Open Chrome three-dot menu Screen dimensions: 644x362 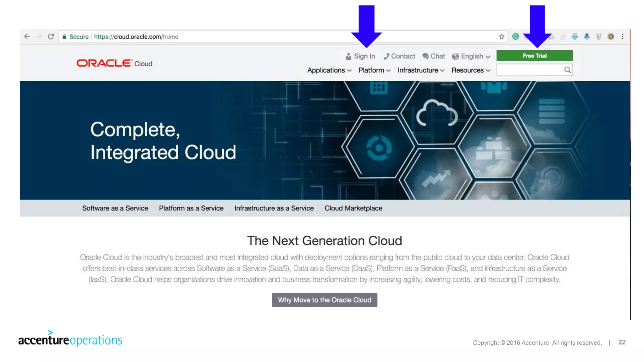tap(622, 36)
